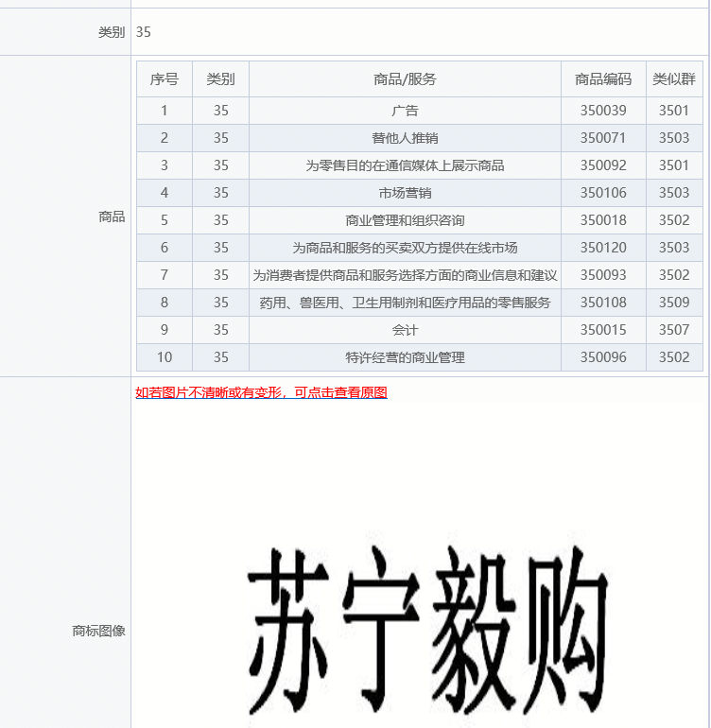711x728 pixels.
Task: Select the 替他人推销 service cell
Action: point(405,138)
